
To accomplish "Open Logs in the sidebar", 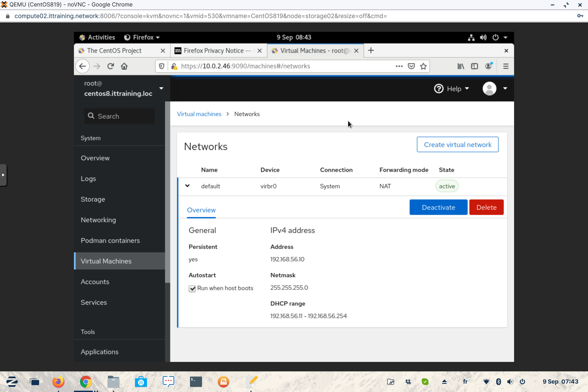I will tap(88, 179).
